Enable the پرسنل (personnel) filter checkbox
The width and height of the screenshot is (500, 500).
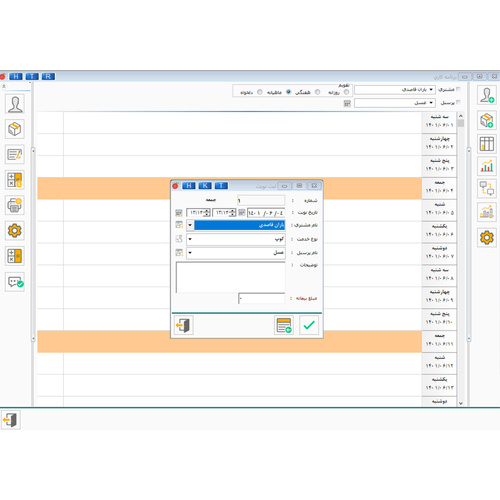458,102
